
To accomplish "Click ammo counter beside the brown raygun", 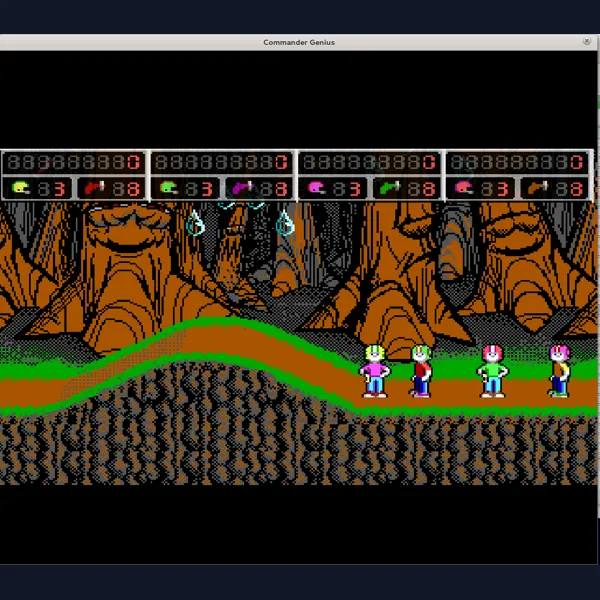I will click(x=570, y=189).
